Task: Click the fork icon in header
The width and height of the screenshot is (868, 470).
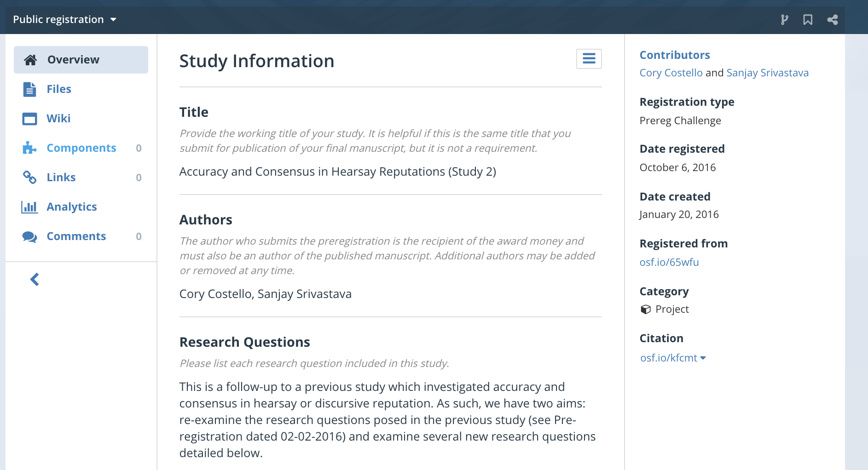Action: click(x=785, y=20)
